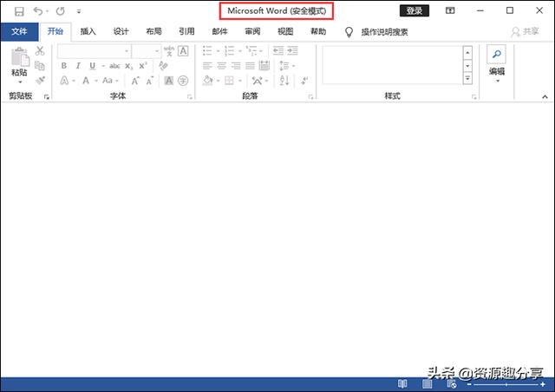The image size is (555, 392).
Task: Click the Redo/Repeat icon
Action: [x=60, y=11]
